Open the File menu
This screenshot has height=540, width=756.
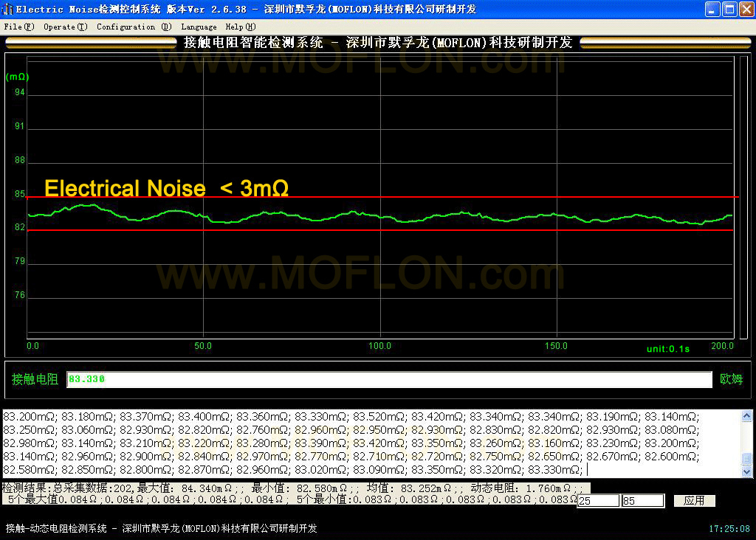18,27
